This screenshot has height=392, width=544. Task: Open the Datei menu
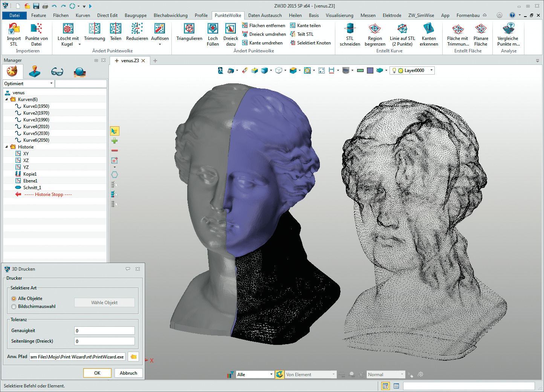[x=14, y=15]
